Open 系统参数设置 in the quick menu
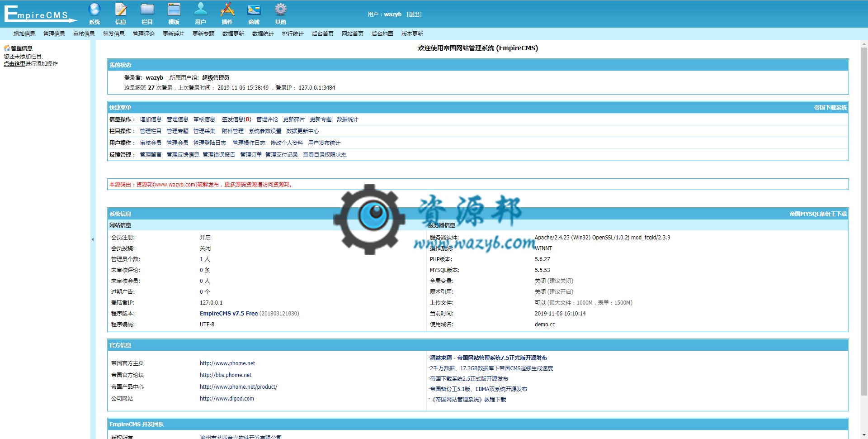The image size is (868, 439). (265, 131)
